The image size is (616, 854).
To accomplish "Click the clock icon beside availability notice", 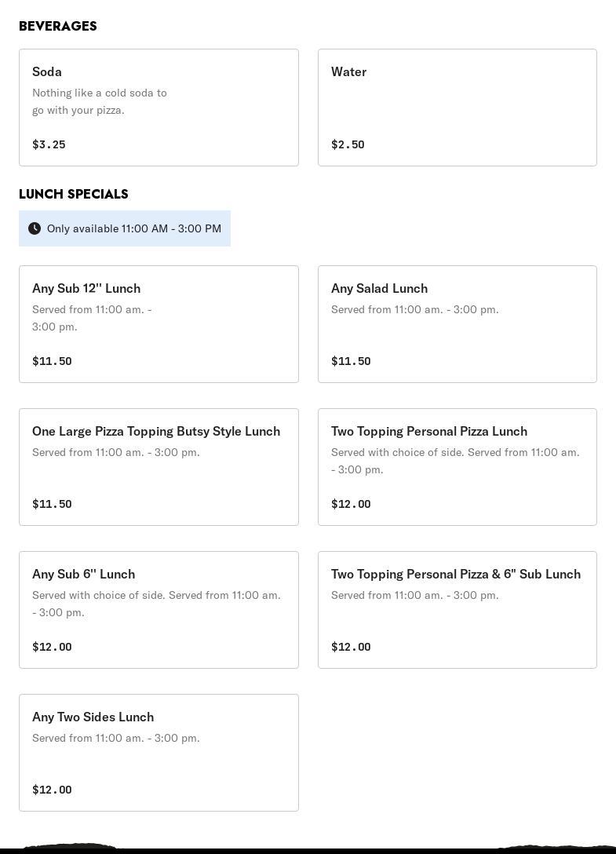I will point(35,228).
